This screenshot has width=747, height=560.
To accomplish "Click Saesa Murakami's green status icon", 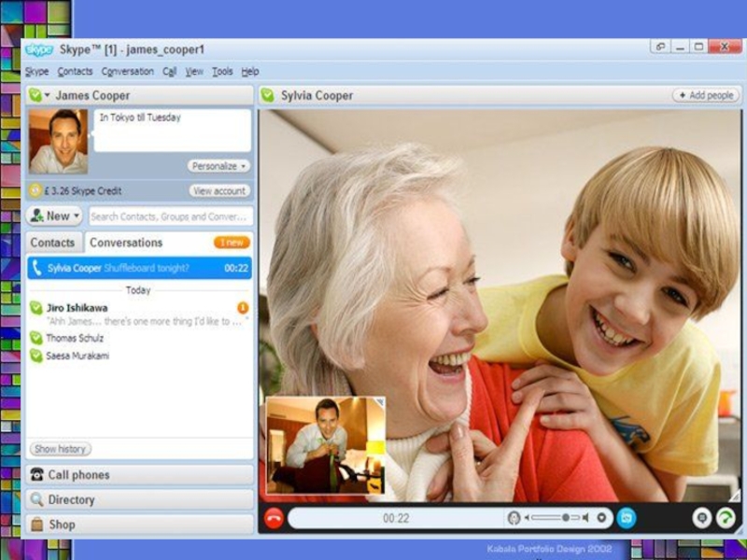I will point(36,356).
